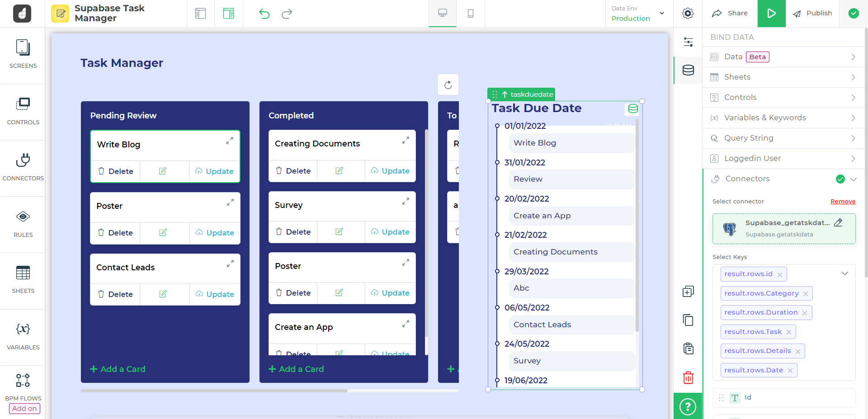
Task: Edit the Supabase connector with pencil icon
Action: tap(838, 222)
